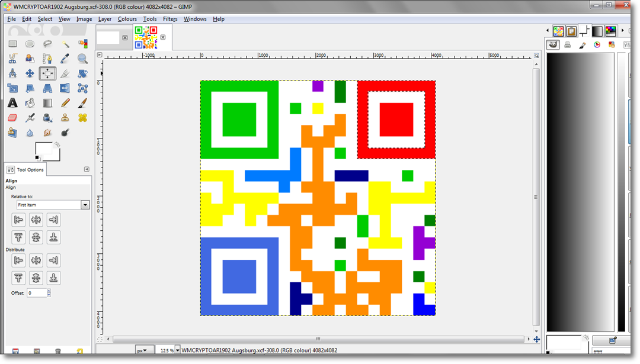Choose the Free Select lasso tool
The image size is (640, 364).
coord(47,44)
